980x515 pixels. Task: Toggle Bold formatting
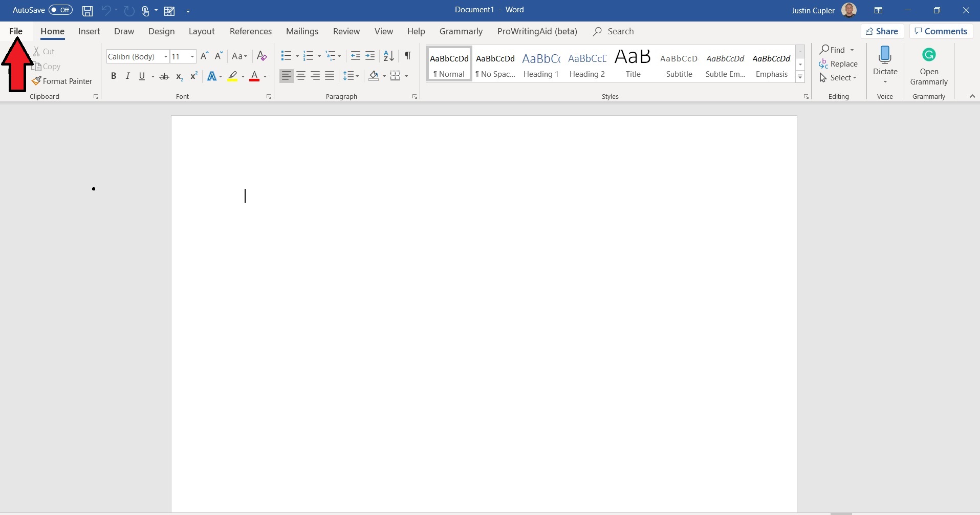tap(114, 76)
